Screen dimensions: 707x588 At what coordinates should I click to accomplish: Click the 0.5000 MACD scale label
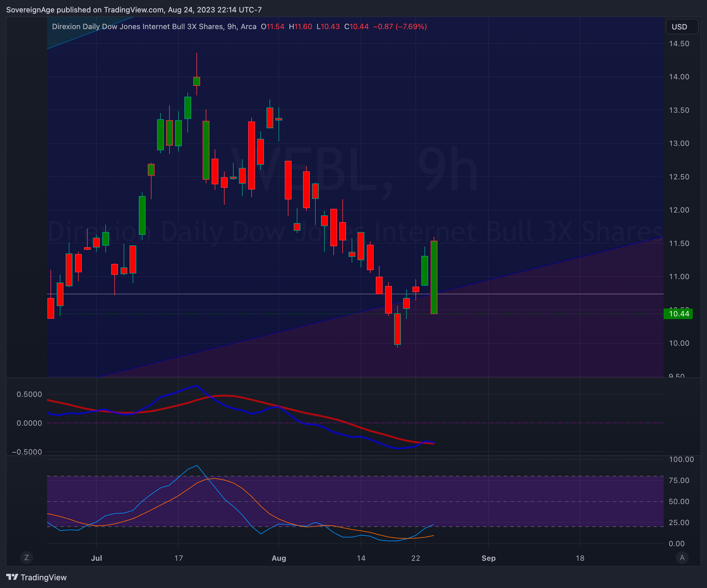(29, 394)
